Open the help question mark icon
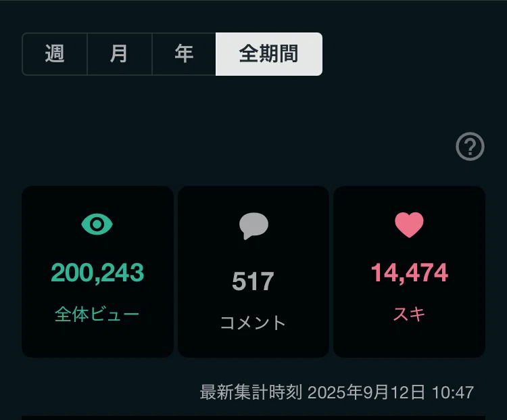Screen dimensions: 507x420 click(x=470, y=146)
